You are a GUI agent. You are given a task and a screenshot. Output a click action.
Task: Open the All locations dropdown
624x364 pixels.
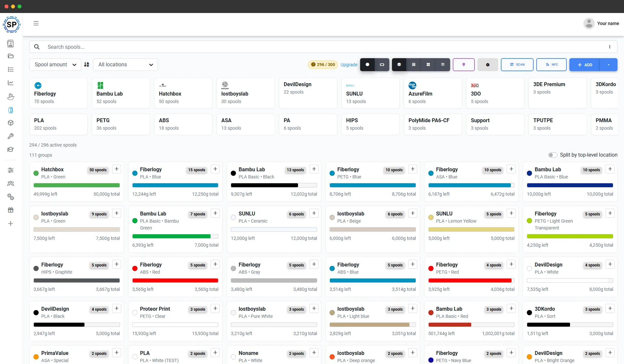coord(125,65)
